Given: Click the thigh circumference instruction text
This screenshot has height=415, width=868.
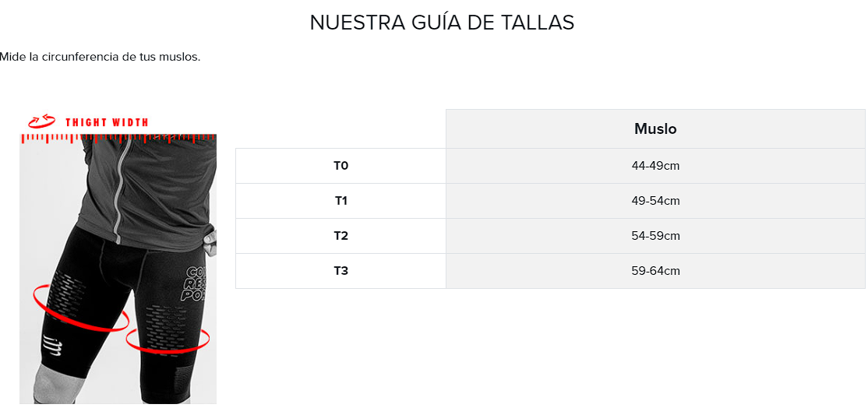Looking at the screenshot, I should click(x=101, y=57).
